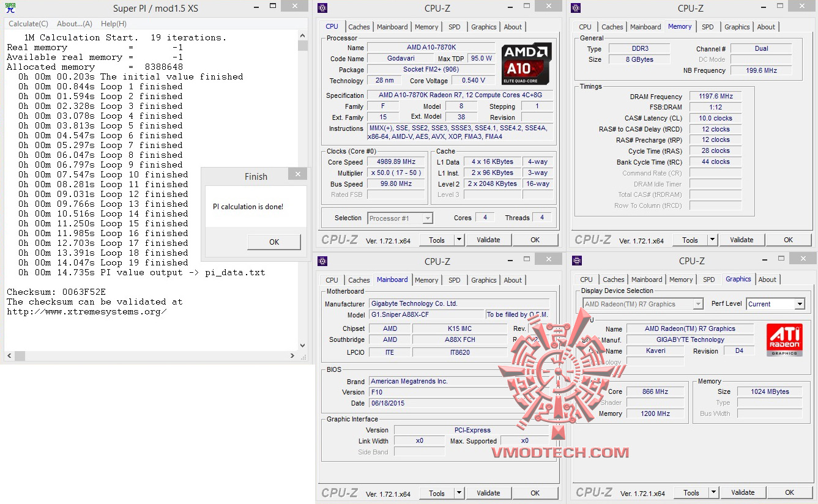Click the 'Checksum: 0063F52E' line in Super PI

pos(56,292)
